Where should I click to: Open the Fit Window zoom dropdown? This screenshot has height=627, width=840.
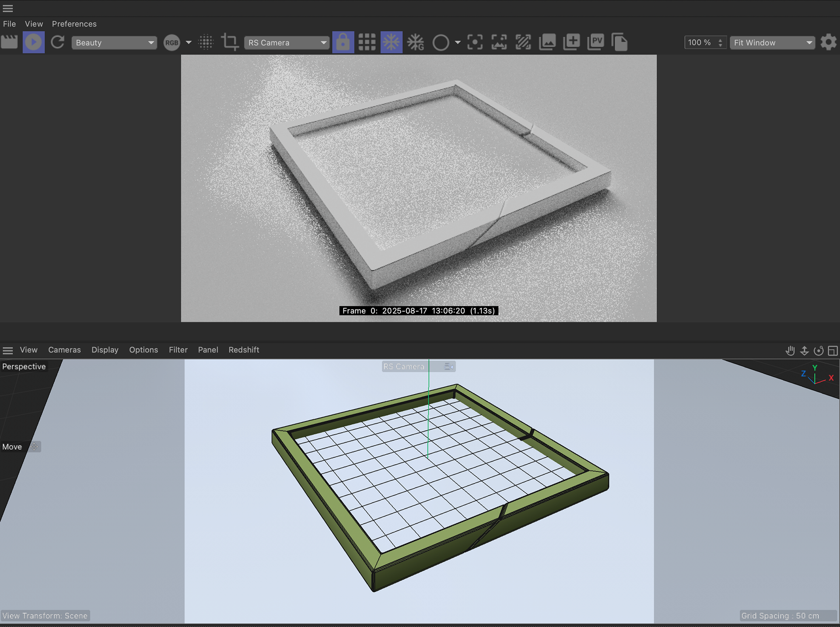pyautogui.click(x=772, y=43)
